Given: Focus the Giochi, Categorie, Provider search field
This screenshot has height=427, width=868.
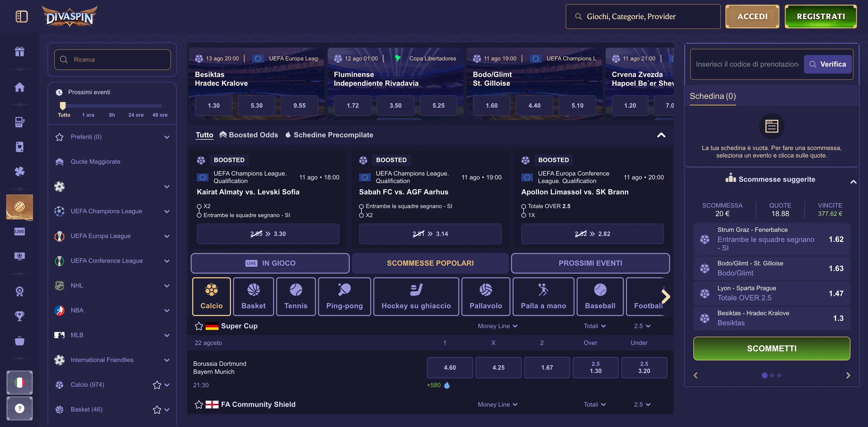Looking at the screenshot, I should point(643,17).
